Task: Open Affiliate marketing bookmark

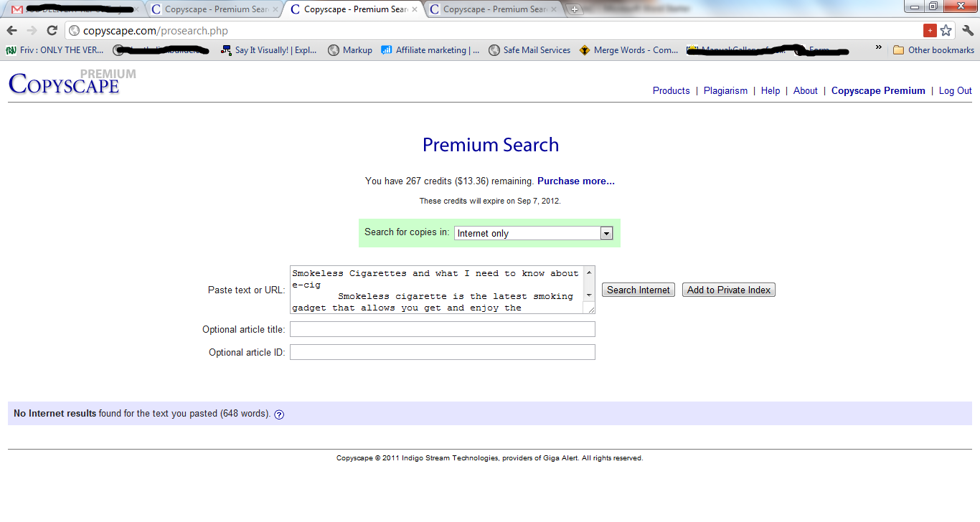Action: (430, 50)
